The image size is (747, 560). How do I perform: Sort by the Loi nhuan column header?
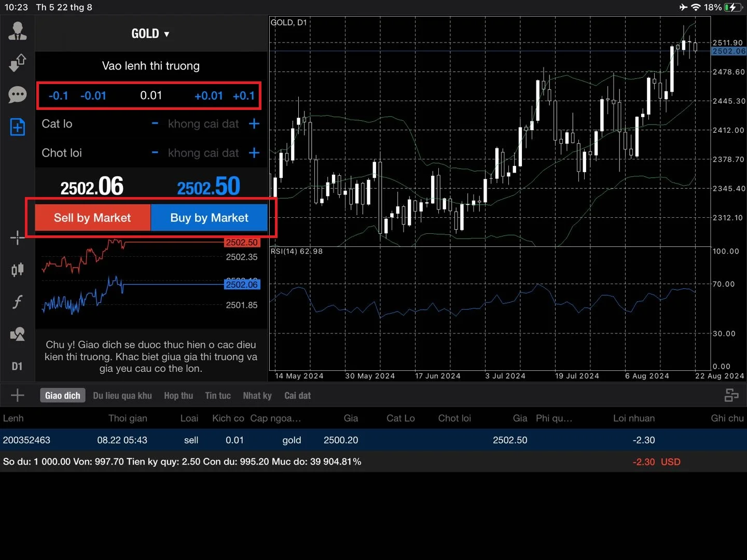(x=634, y=418)
